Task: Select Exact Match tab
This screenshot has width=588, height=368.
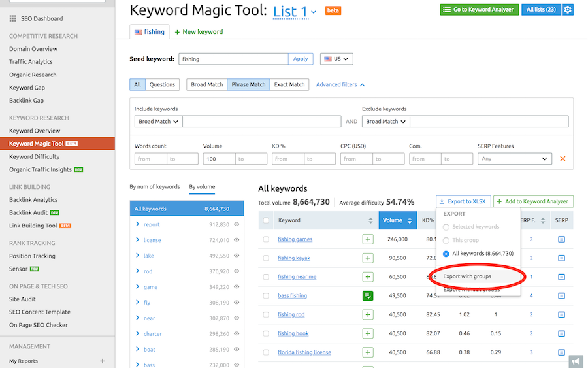Action: [289, 85]
